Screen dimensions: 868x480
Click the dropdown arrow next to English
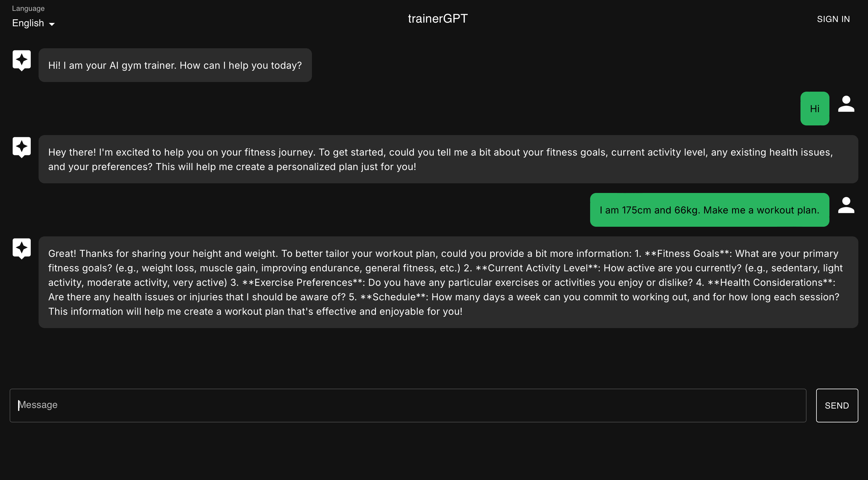pos(52,24)
